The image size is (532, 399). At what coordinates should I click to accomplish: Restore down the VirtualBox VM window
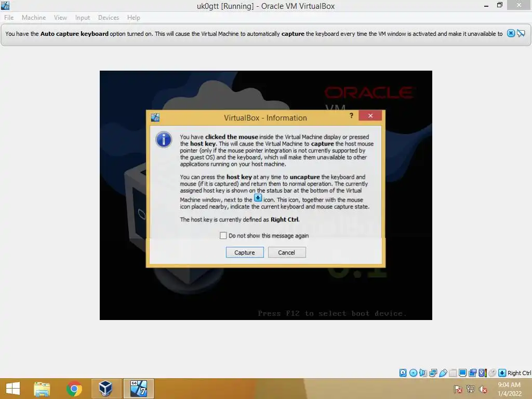(x=499, y=5)
